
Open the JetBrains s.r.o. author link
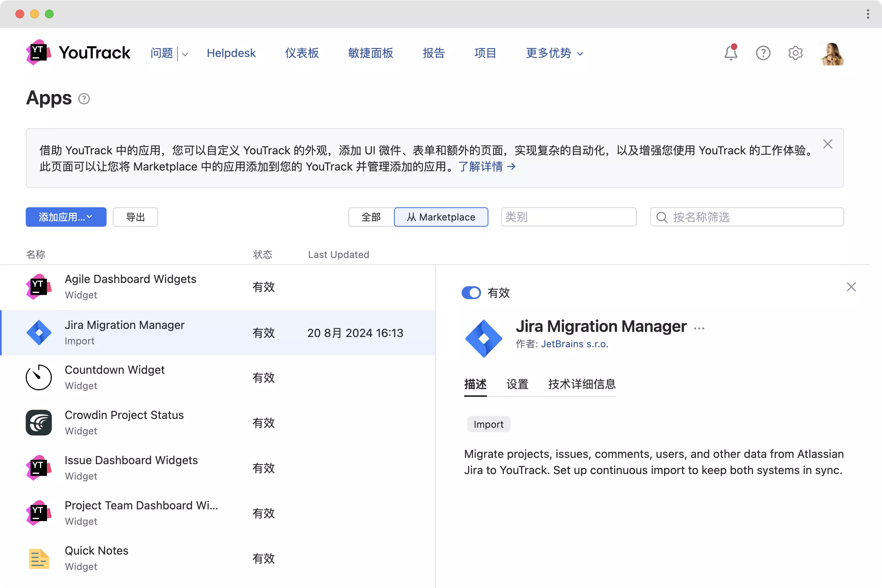[574, 344]
